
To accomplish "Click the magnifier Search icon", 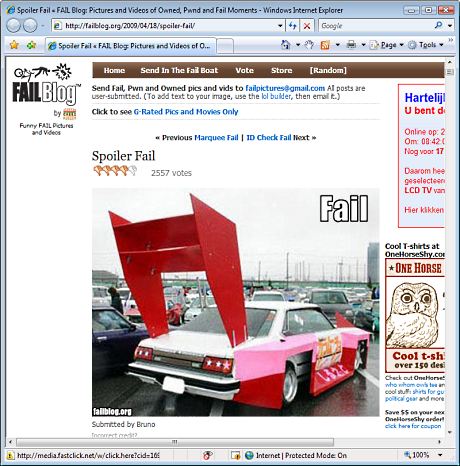I will (439, 25).
